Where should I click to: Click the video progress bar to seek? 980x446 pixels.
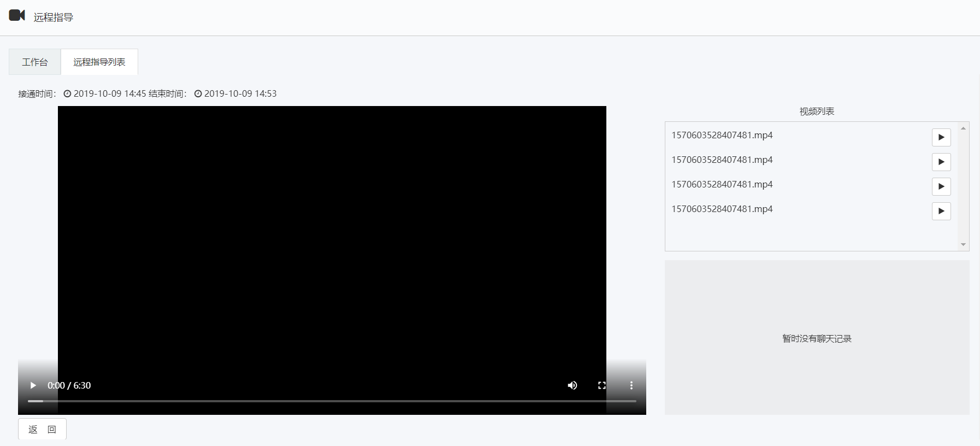coord(332,401)
